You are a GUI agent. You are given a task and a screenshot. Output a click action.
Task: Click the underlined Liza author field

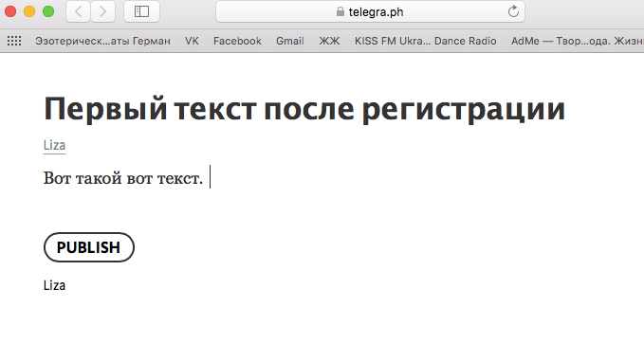[54, 145]
